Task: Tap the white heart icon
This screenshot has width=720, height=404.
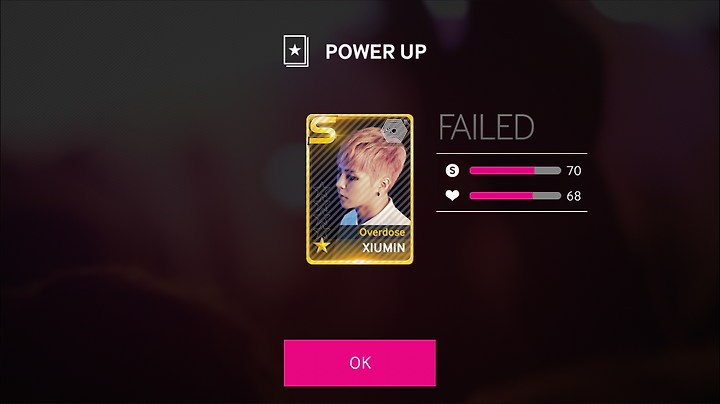Action: (452, 196)
